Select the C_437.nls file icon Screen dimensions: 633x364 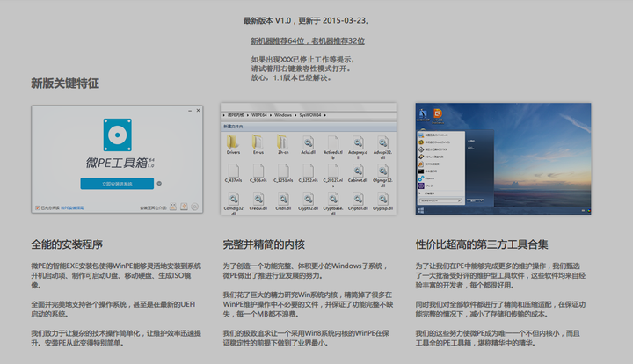point(233,171)
